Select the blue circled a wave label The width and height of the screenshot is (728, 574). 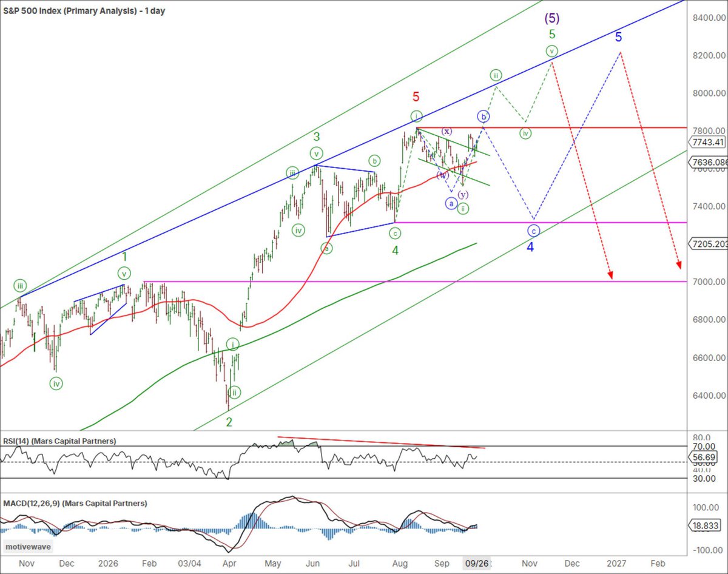click(451, 204)
